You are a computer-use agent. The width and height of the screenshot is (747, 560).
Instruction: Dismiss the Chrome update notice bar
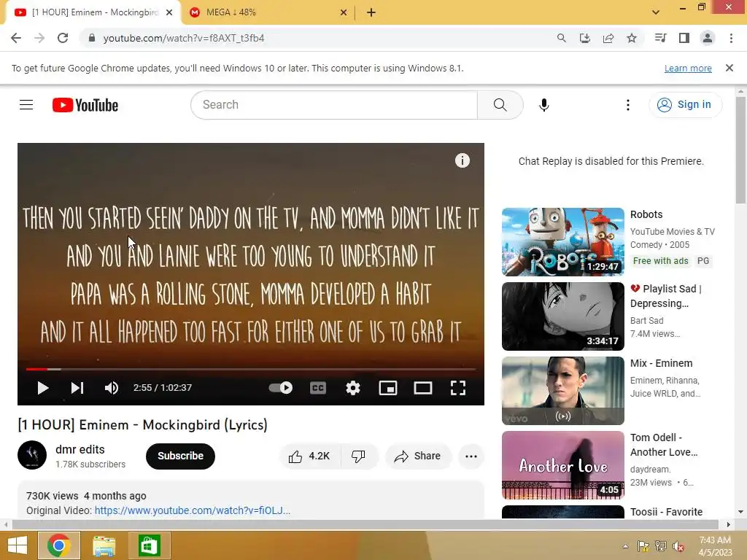[x=729, y=68]
